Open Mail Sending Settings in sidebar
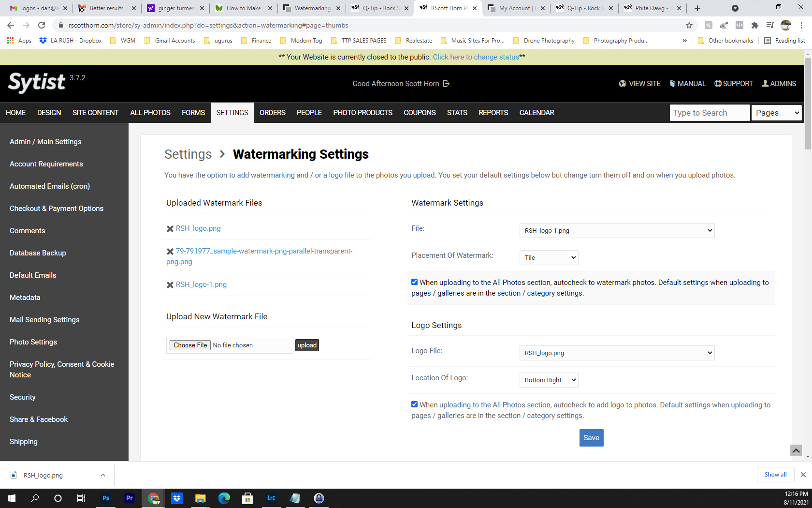The height and width of the screenshot is (508, 812). tap(44, 320)
